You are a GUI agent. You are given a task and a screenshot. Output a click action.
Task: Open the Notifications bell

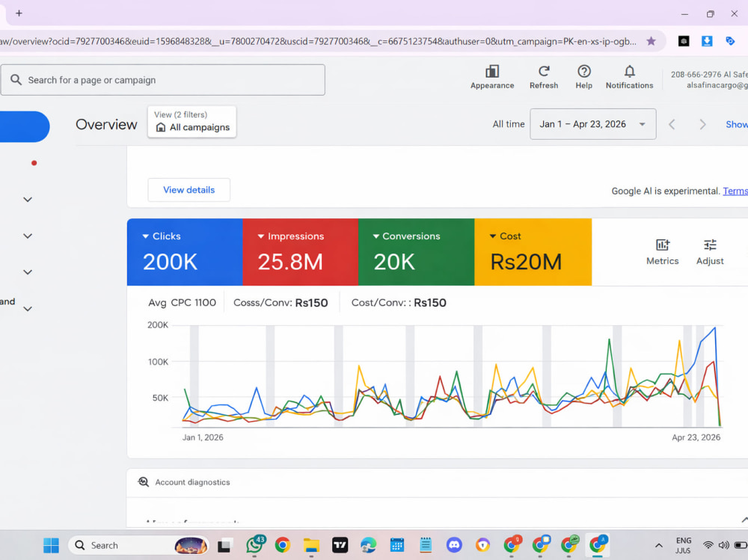[x=629, y=72]
